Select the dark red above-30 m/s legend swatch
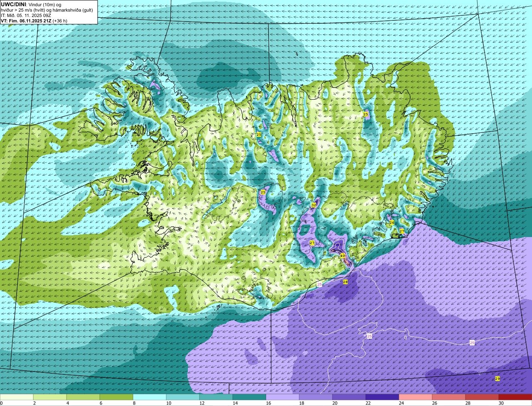Viewport: 532px width, 406px height. click(515, 397)
